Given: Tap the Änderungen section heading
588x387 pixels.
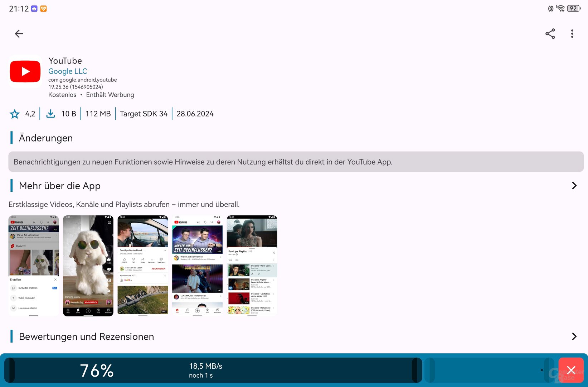Looking at the screenshot, I should 46,138.
